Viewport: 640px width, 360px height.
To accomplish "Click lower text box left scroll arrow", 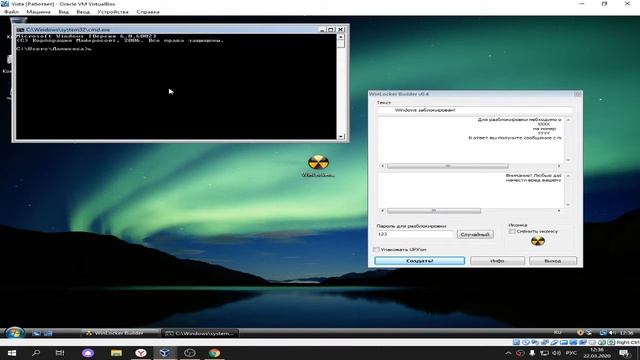I will tap(382, 211).
